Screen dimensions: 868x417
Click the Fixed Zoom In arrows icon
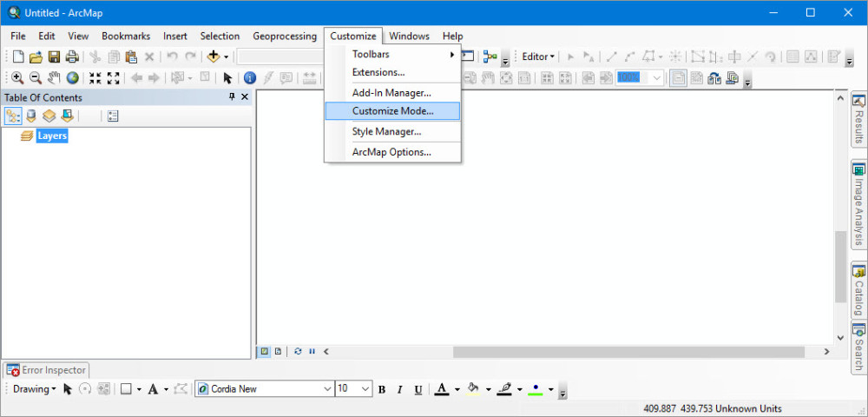[x=95, y=78]
